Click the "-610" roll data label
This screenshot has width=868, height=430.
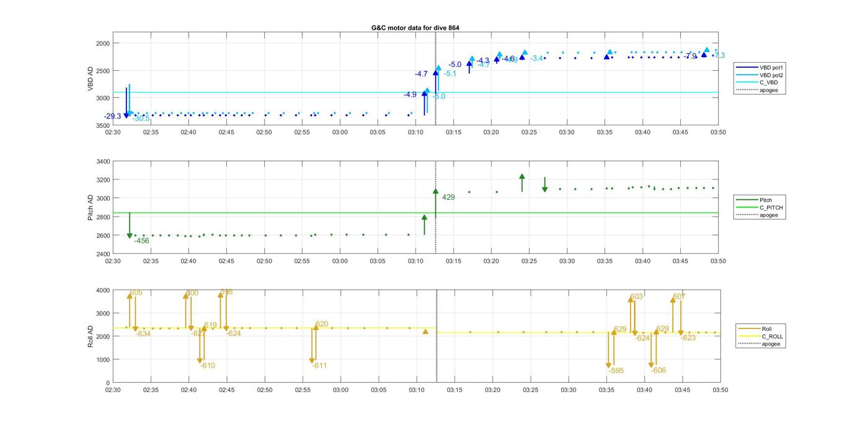click(x=207, y=366)
